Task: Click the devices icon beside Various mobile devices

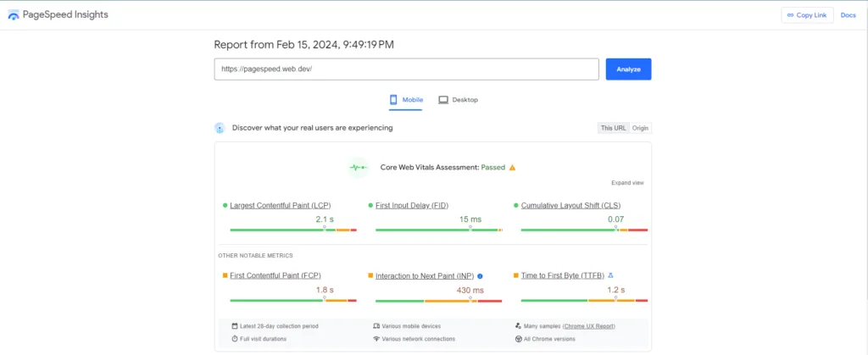Action: (376, 326)
